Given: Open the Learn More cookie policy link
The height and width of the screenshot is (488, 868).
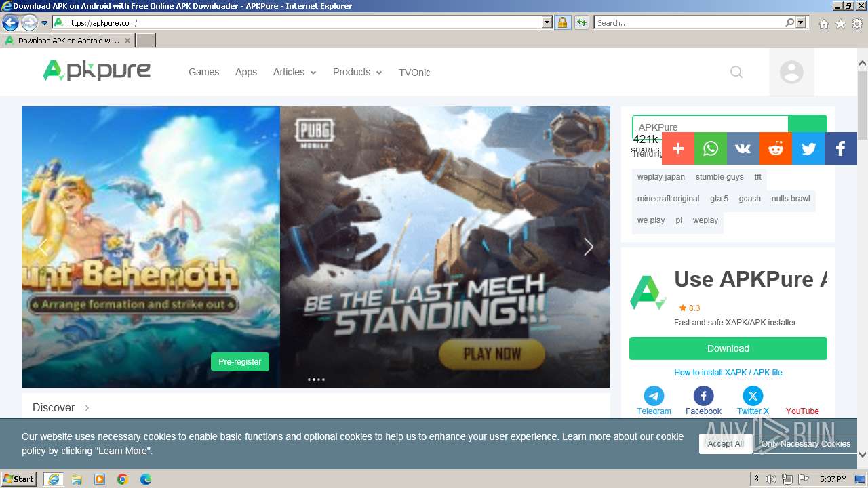Looking at the screenshot, I should (122, 451).
